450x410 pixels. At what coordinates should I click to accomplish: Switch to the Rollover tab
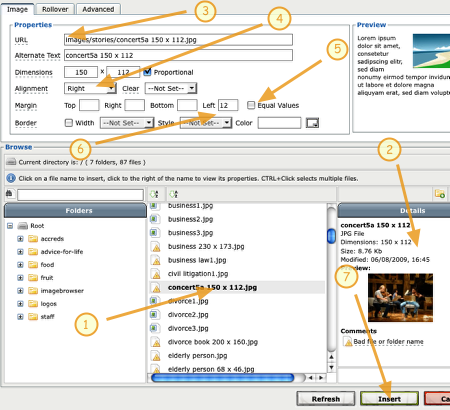55,9
